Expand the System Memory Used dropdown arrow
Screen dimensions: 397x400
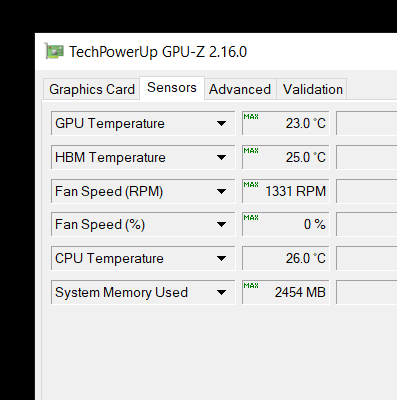pos(221,293)
